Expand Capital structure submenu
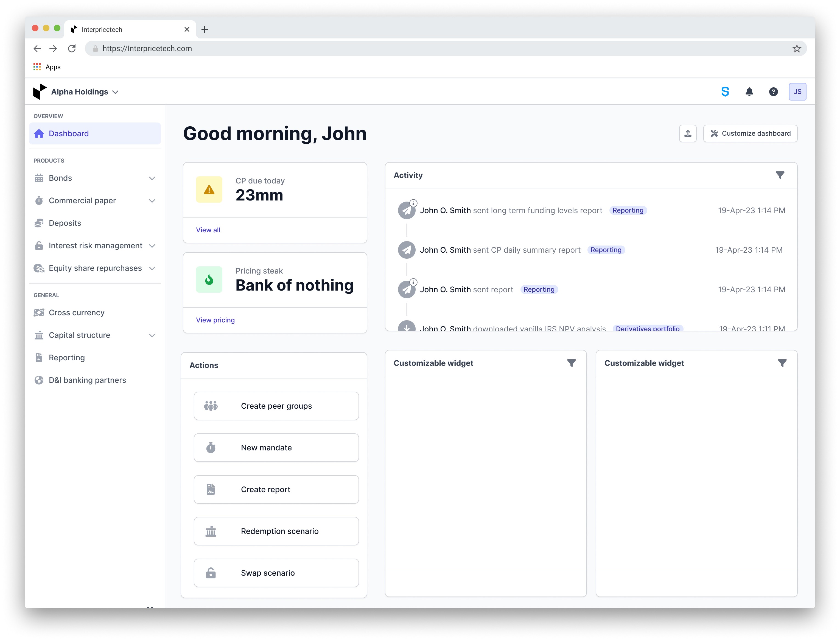The image size is (840, 641). (x=152, y=335)
